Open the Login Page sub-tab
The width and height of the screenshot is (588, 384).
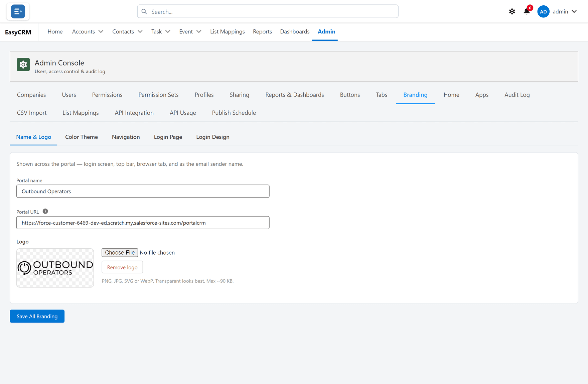168,137
